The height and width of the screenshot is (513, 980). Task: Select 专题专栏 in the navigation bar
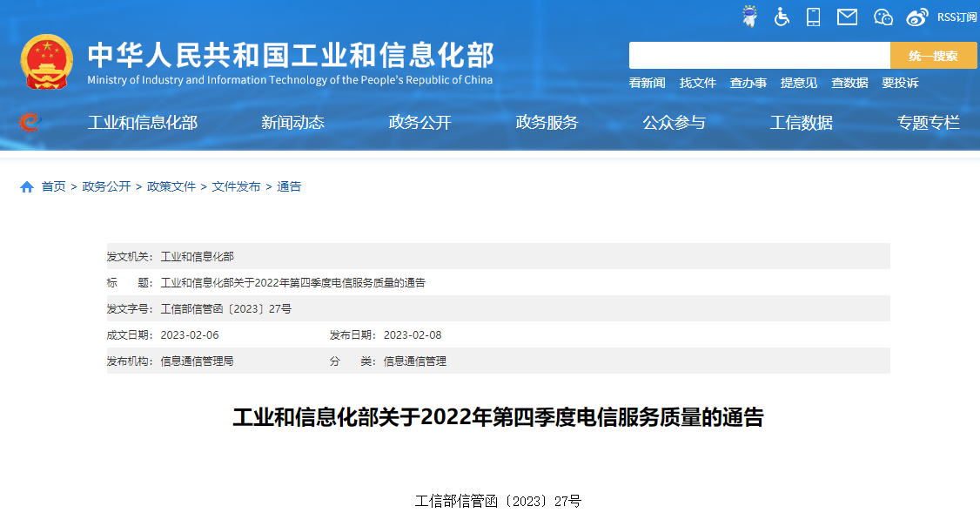point(928,123)
